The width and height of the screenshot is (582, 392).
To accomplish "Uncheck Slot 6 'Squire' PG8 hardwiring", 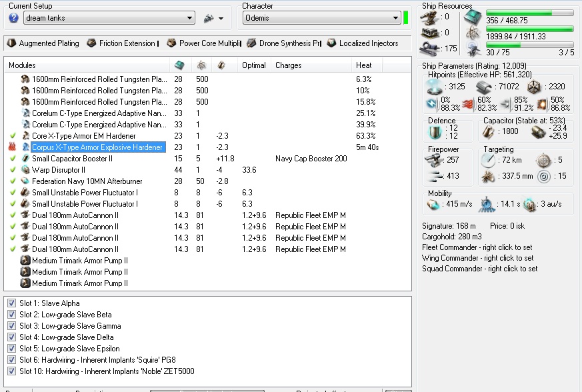I will click(11, 360).
